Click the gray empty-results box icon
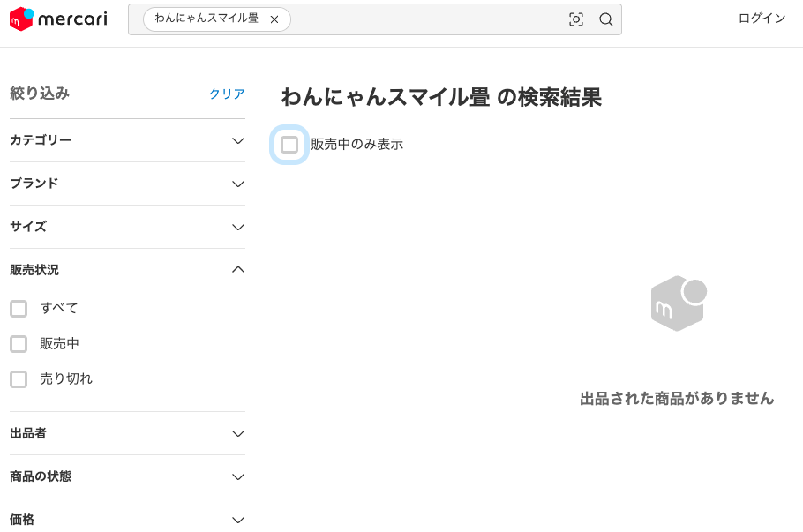Image resolution: width=803 pixels, height=532 pixels. pos(678,303)
